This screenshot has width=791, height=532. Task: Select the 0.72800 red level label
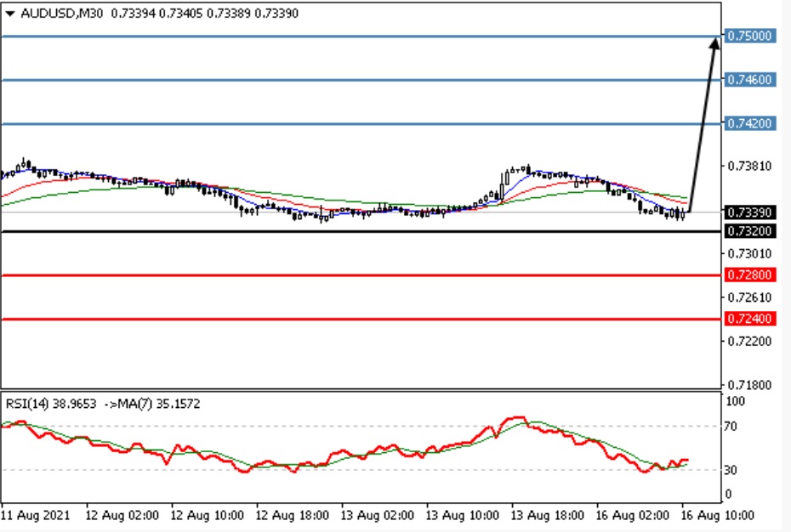tap(749, 274)
